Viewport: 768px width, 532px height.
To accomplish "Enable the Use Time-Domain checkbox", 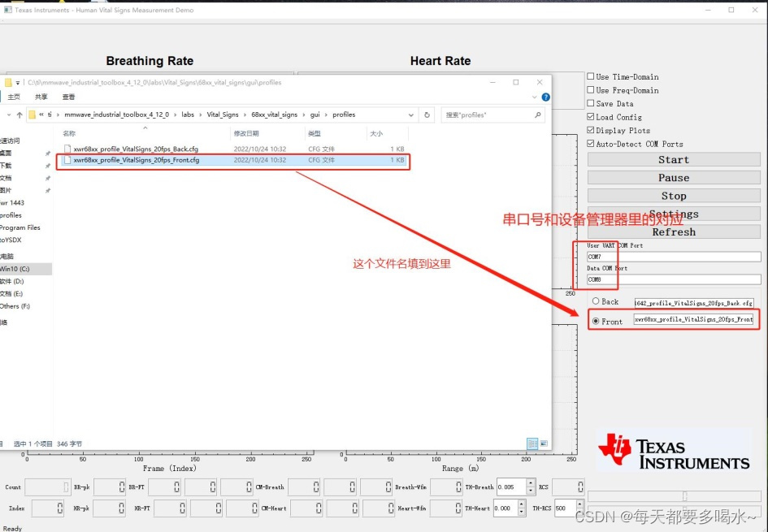I will coord(591,76).
